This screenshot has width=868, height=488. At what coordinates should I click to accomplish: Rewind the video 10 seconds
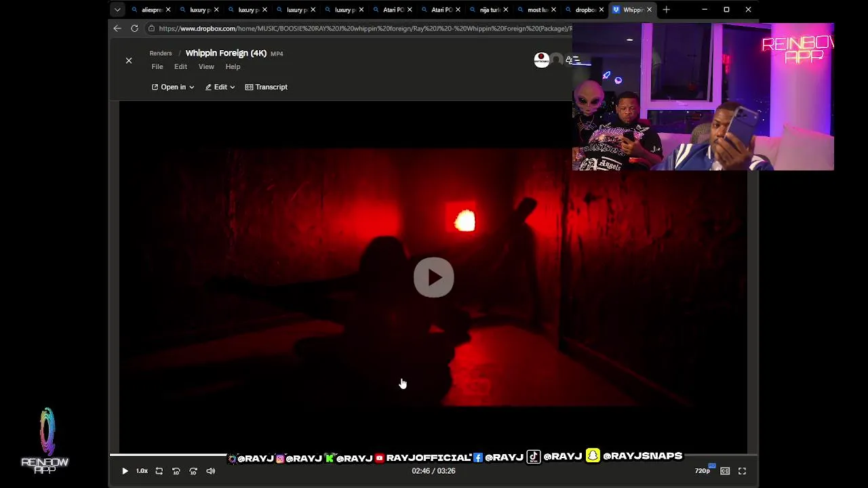[x=176, y=471]
